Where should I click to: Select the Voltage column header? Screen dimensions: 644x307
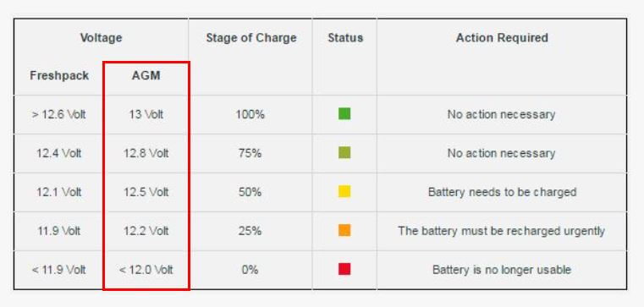click(x=101, y=38)
